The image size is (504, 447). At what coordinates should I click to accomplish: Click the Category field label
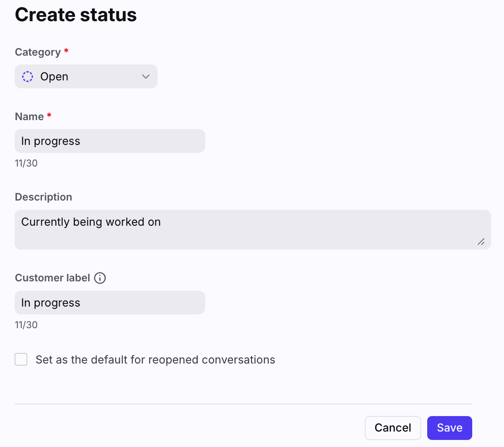click(38, 52)
